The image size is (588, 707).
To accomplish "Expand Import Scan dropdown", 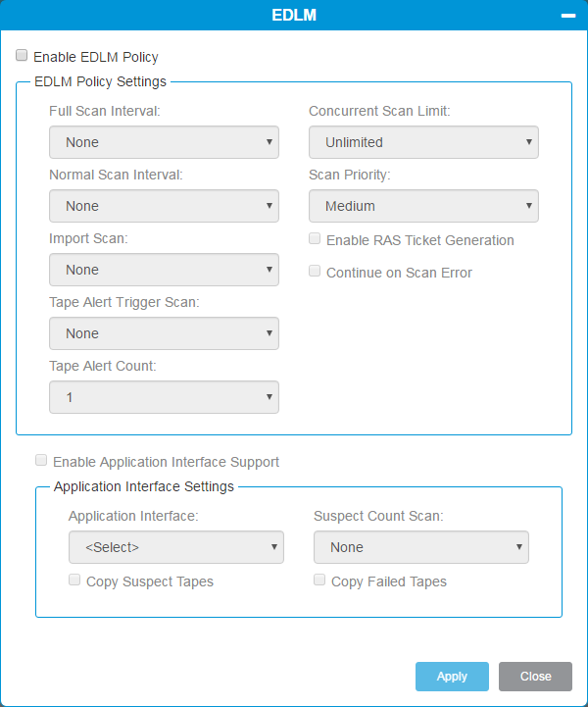I will (x=164, y=270).
